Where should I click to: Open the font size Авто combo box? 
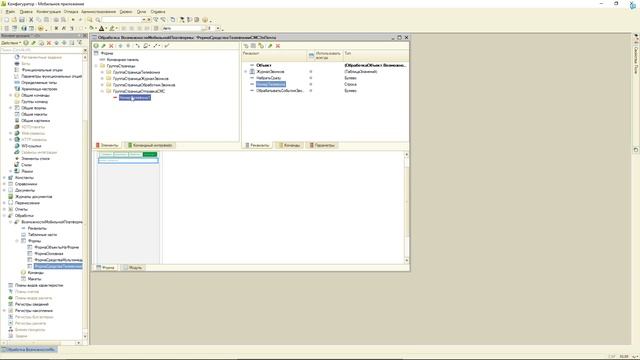click(184, 28)
